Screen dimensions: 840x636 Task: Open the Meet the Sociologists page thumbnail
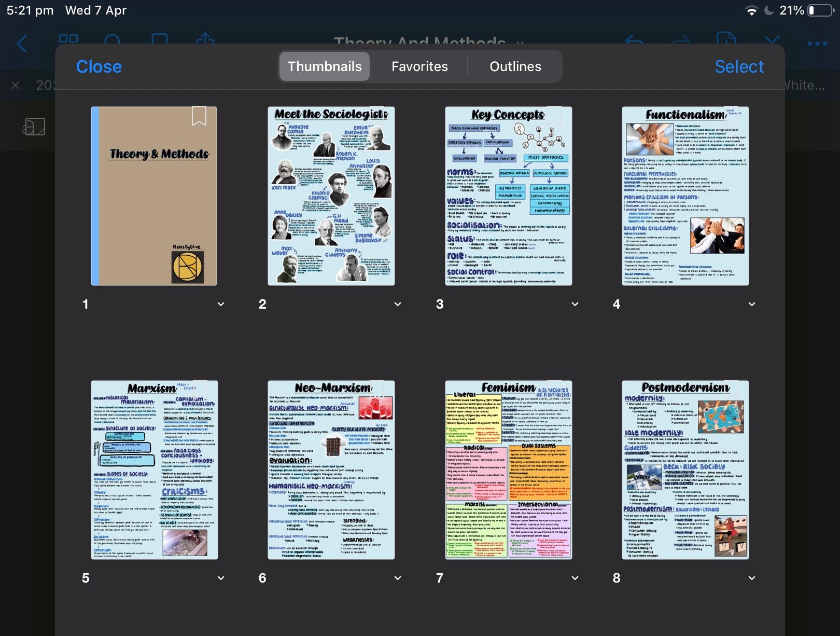(x=331, y=196)
